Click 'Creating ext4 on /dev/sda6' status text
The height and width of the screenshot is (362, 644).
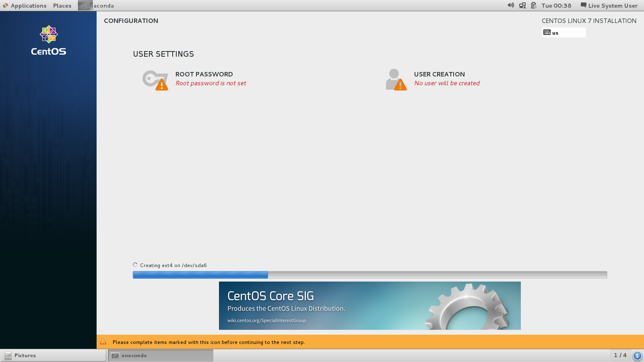[x=173, y=265]
